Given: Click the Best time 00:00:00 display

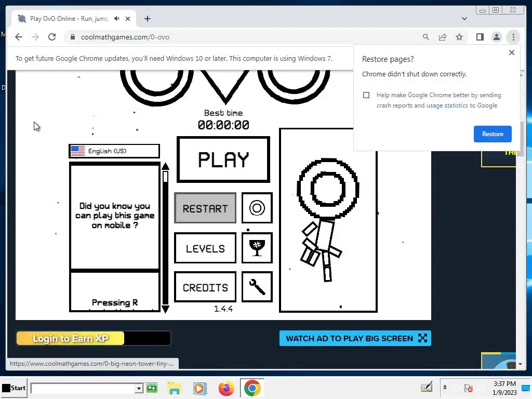Looking at the screenshot, I should [223, 120].
